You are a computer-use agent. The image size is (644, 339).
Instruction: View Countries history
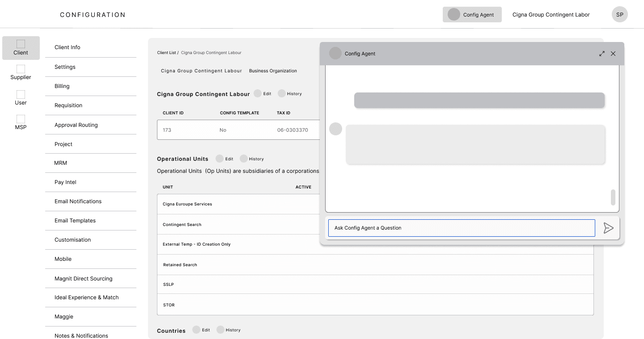[x=229, y=330]
